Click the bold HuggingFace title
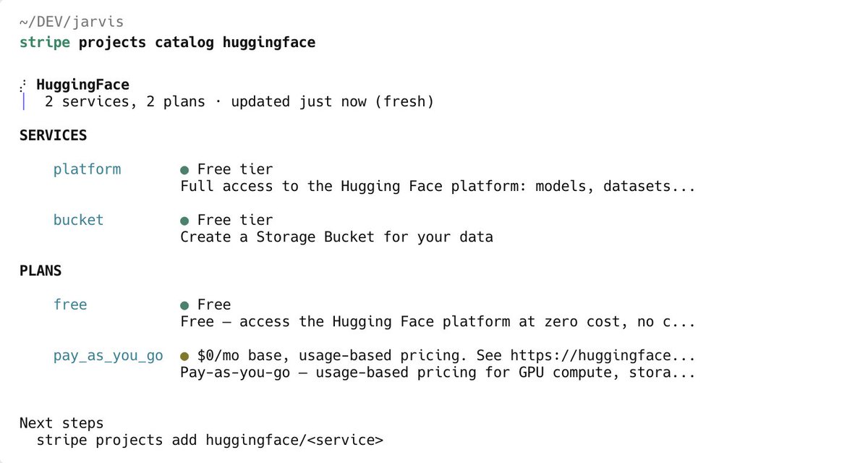The height and width of the screenshot is (463, 868). tap(82, 85)
